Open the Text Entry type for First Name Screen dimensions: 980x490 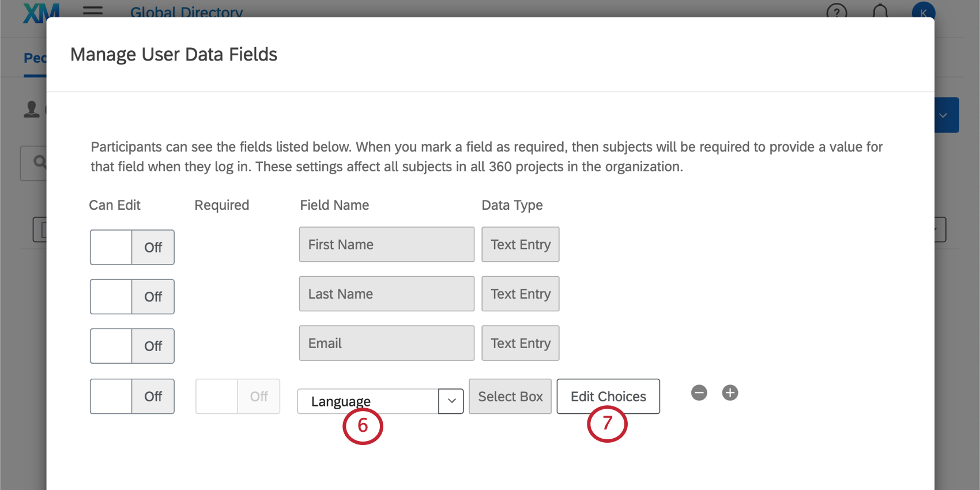520,244
